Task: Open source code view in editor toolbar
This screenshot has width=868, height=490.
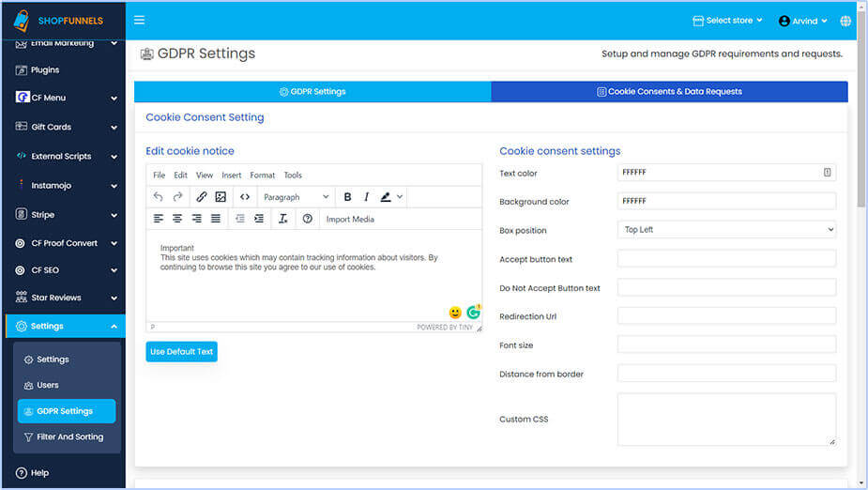Action: 245,197
